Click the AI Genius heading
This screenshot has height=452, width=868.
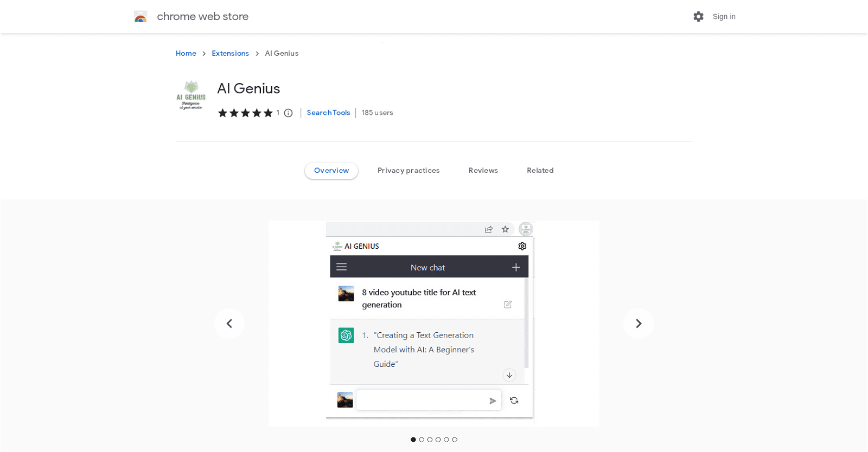coord(248,88)
